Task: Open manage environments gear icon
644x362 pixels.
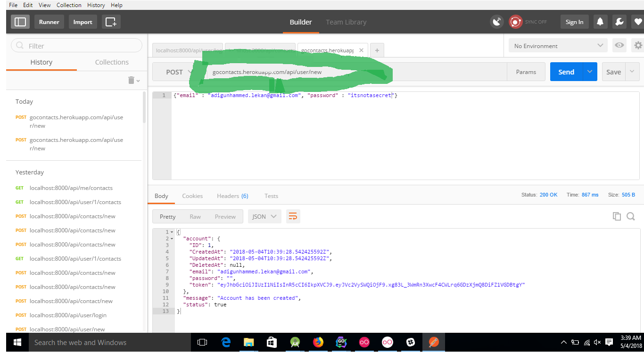Action: pyautogui.click(x=638, y=46)
